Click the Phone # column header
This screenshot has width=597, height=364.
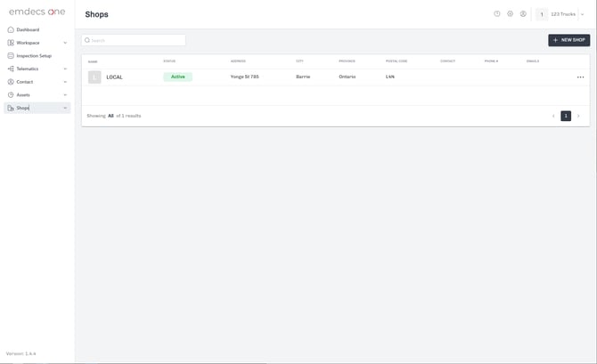pyautogui.click(x=491, y=61)
